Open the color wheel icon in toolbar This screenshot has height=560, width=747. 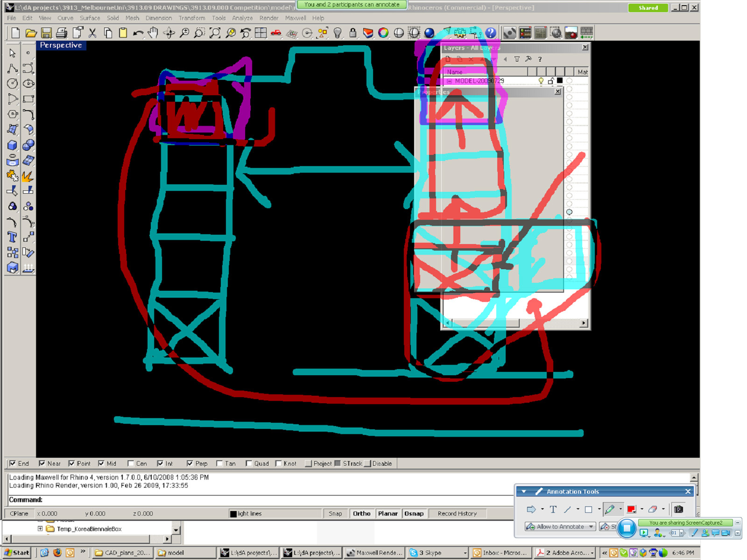pos(383,33)
